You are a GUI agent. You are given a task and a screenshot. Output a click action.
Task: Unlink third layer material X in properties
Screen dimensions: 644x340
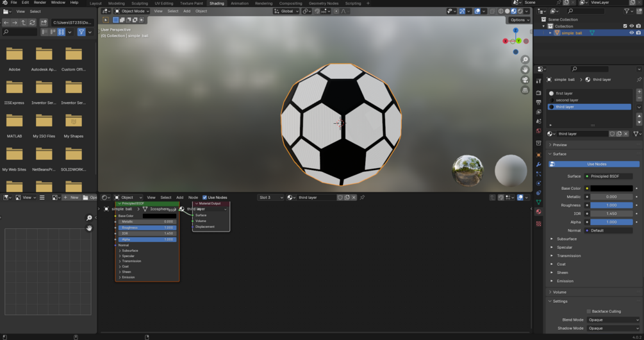click(x=626, y=133)
